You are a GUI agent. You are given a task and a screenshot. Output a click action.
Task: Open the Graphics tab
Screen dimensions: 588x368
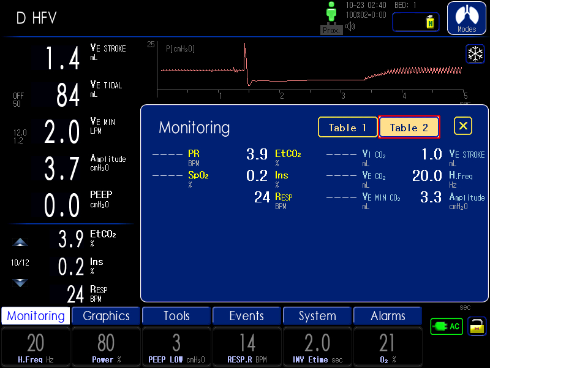click(106, 316)
